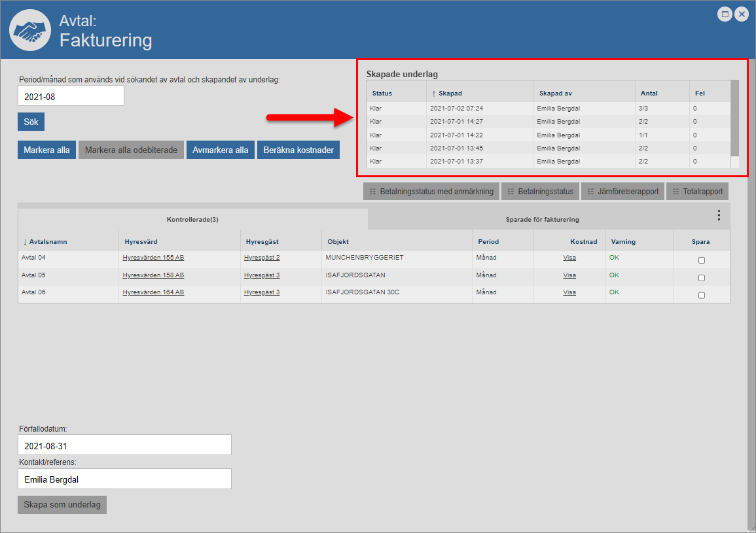This screenshot has width=756, height=533.
Task: Sort by Skapad column arrow
Action: coord(434,94)
